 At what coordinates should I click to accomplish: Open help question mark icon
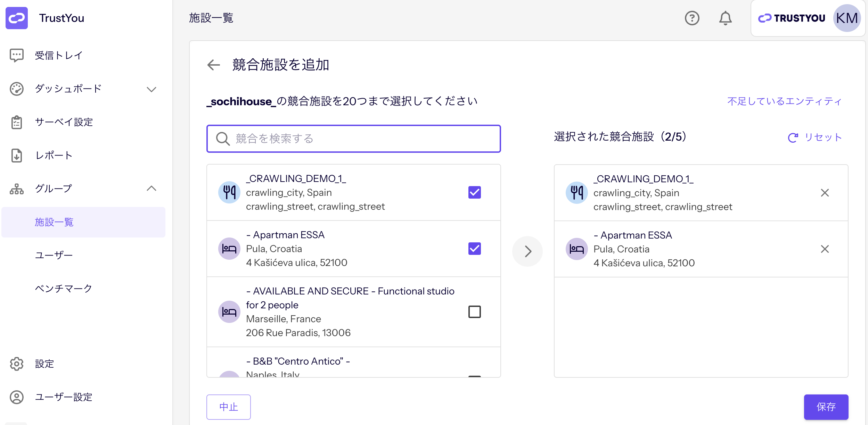click(x=692, y=18)
